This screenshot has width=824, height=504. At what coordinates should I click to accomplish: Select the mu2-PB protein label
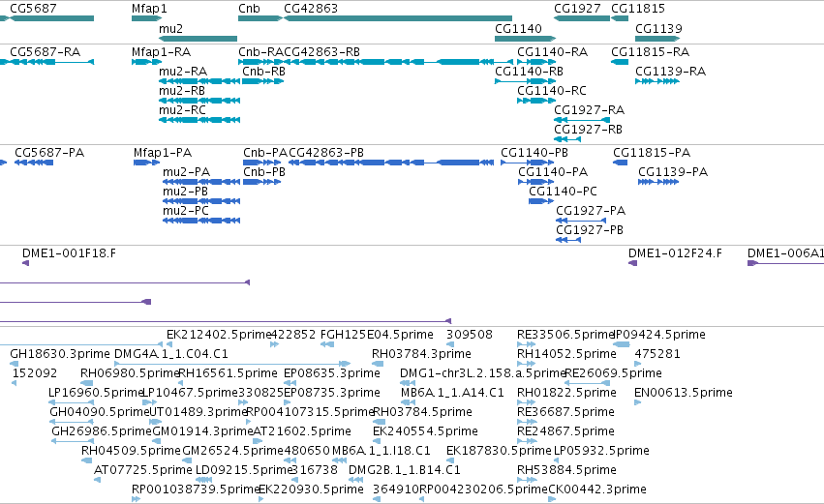point(186,192)
